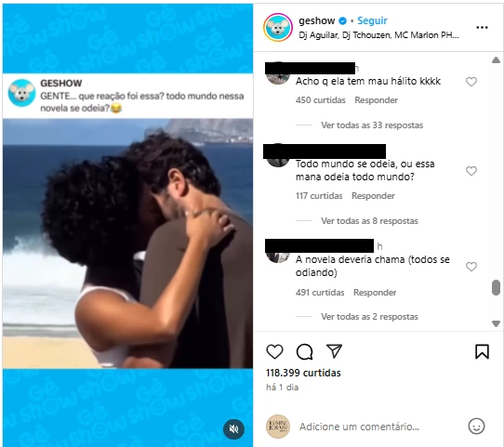504x447 pixels.
Task: Click the Seguir follow link
Action: pyautogui.click(x=372, y=20)
